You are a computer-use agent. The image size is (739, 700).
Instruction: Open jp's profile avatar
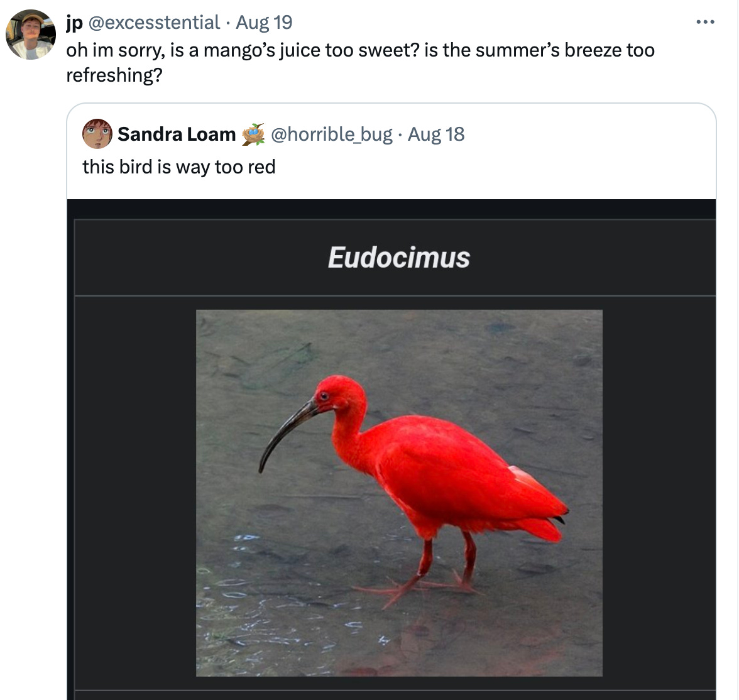pos(31,35)
